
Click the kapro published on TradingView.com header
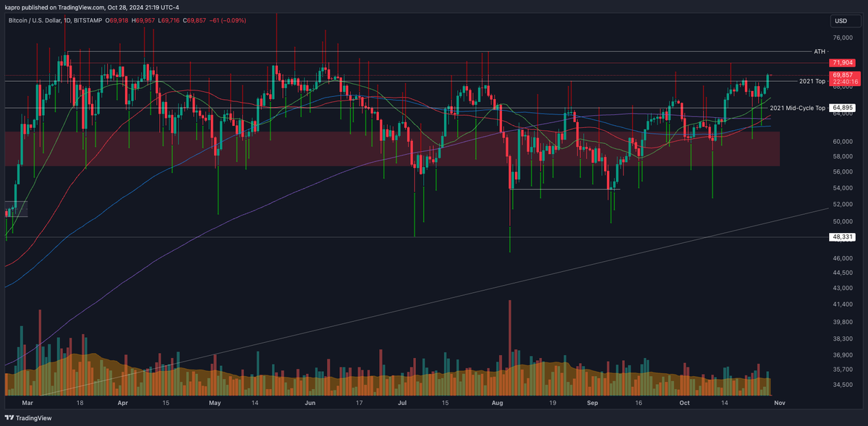[93, 7]
